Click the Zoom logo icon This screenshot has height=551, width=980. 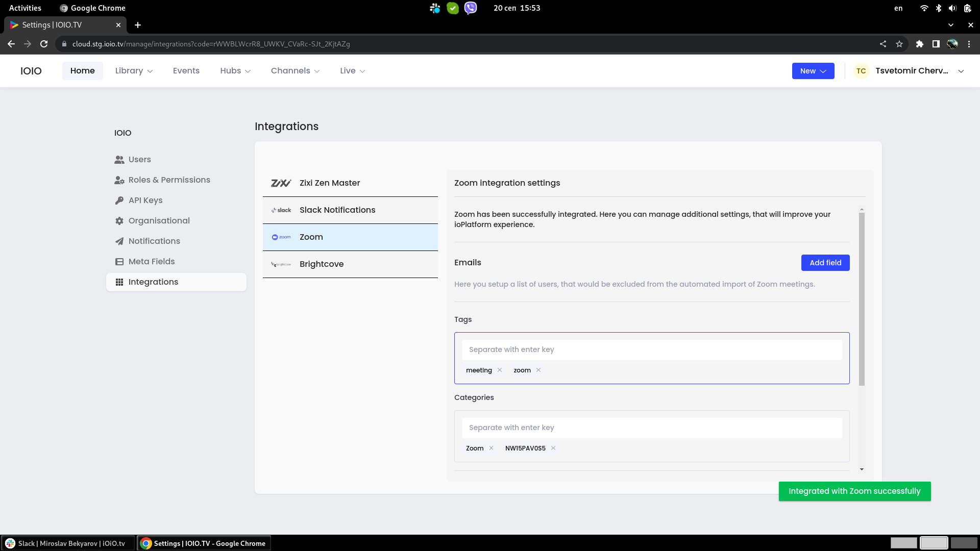click(281, 237)
